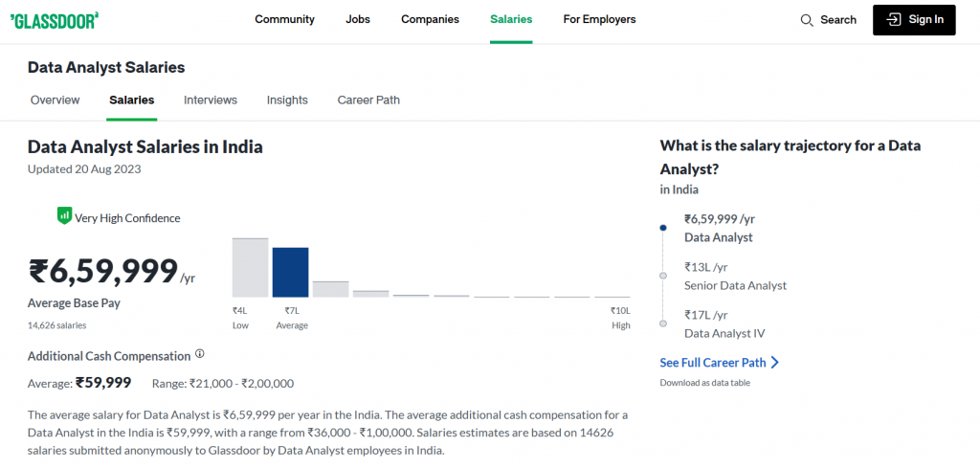Viewport: 980px width, 468px height.
Task: Open the Additional Cash Compensation info icon
Action: tap(200, 354)
